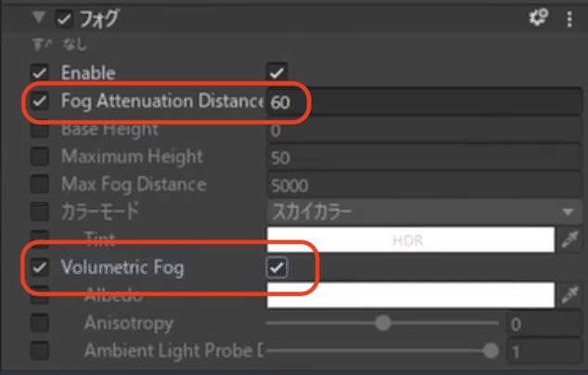
Task: Disable Fog Attenuation Distance override checkbox
Action: (39, 101)
